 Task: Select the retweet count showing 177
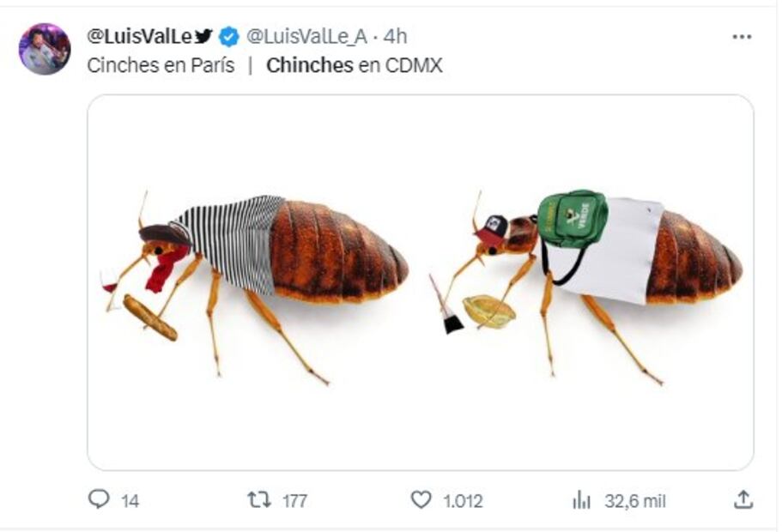point(297,496)
